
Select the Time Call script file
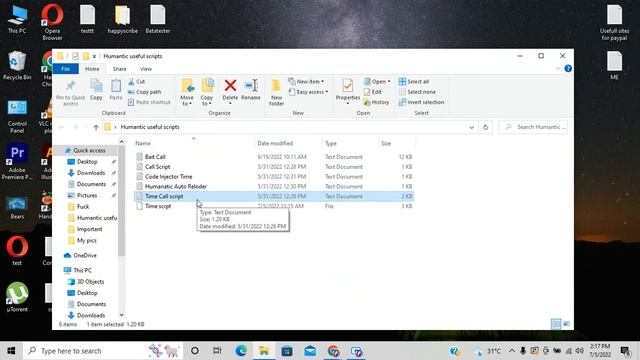[274, 196]
